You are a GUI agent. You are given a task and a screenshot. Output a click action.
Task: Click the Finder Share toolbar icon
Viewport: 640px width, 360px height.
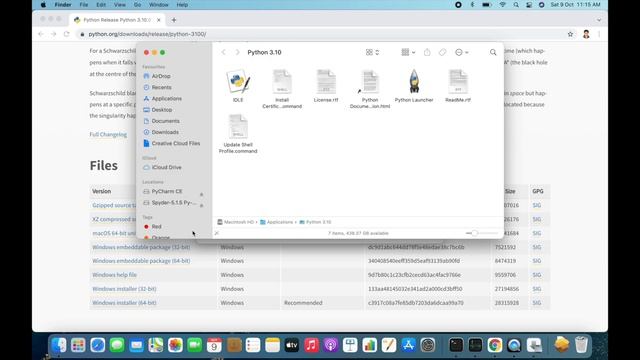427,52
